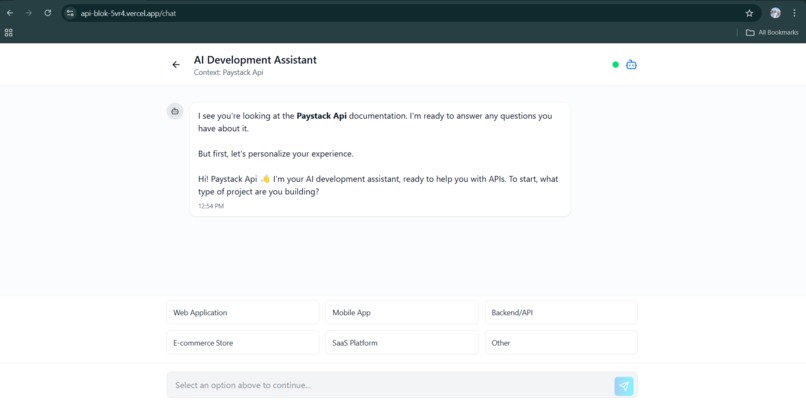Reload the page with the refresh icon
The height and width of the screenshot is (407, 806).
[48, 13]
